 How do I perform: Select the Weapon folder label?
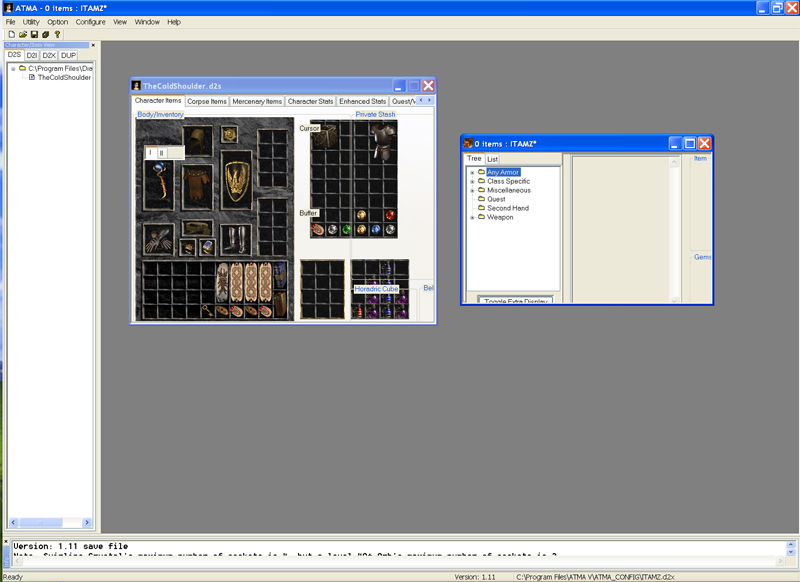(x=500, y=218)
